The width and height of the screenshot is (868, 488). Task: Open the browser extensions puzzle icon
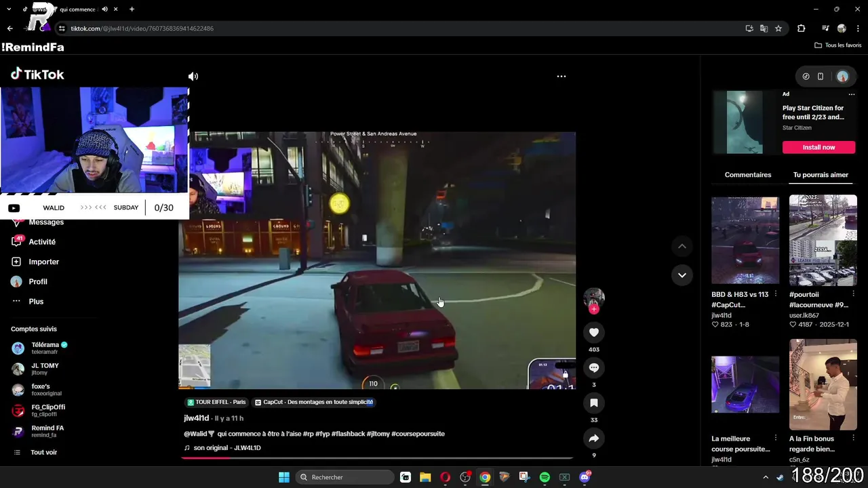[x=801, y=28]
